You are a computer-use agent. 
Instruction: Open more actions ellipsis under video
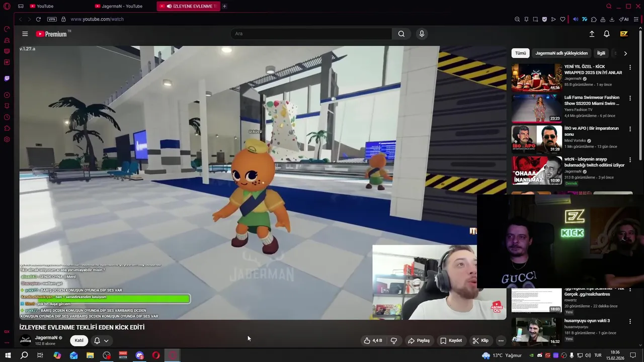tap(501, 340)
